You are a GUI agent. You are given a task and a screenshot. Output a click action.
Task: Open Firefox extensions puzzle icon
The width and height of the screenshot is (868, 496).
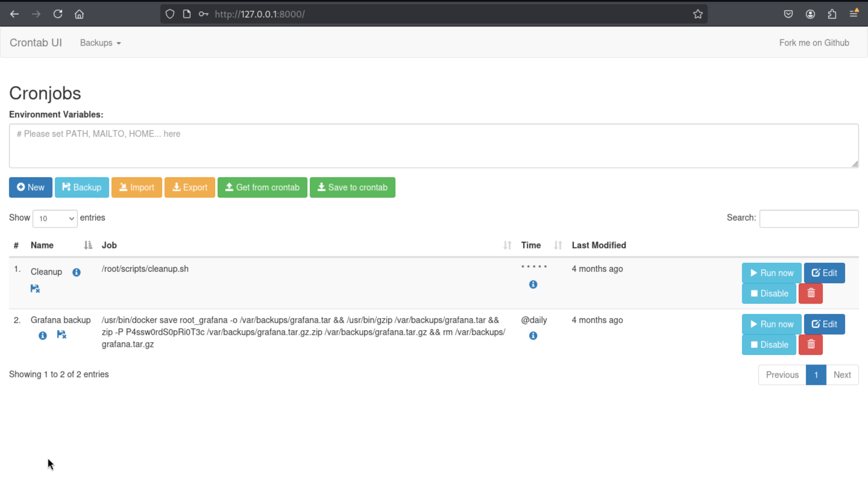pyautogui.click(x=832, y=14)
